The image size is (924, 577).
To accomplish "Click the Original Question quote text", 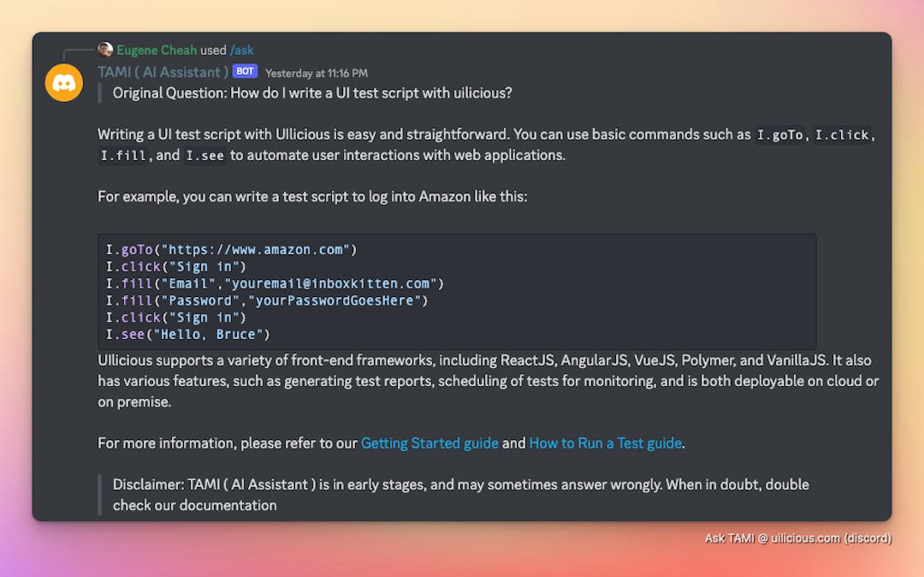I will (x=312, y=92).
